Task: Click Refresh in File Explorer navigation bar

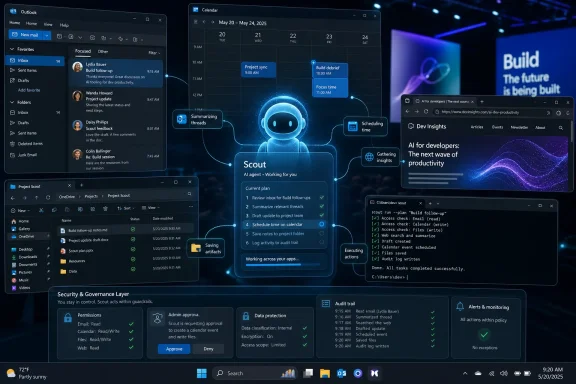Action: (x=48, y=197)
